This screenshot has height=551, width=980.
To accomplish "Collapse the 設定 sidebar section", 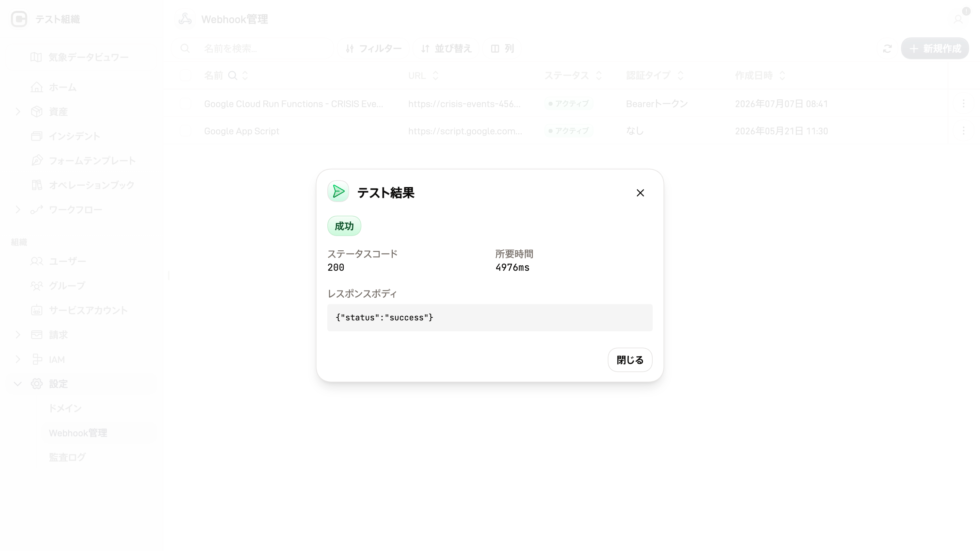I will click(18, 384).
